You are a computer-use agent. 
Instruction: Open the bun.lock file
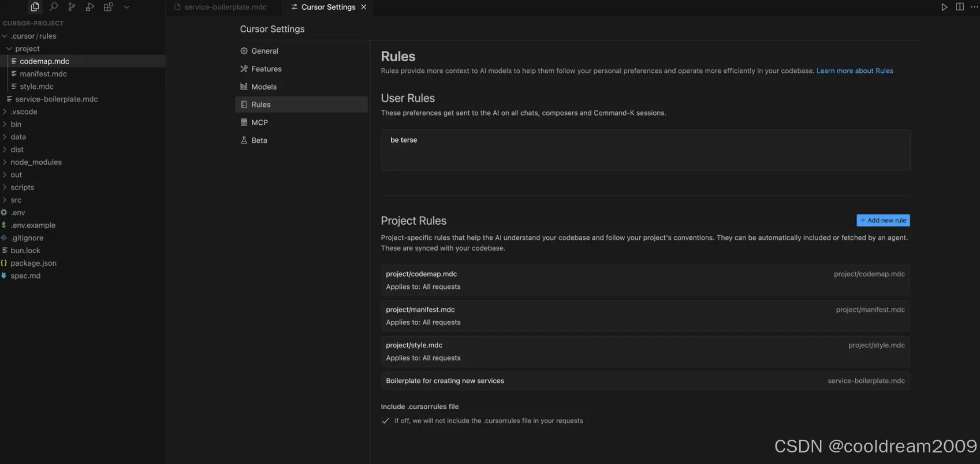point(83,251)
